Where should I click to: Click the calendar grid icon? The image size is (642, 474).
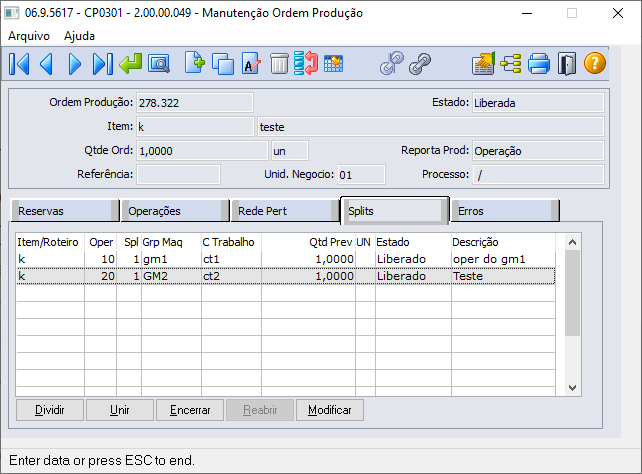334,64
